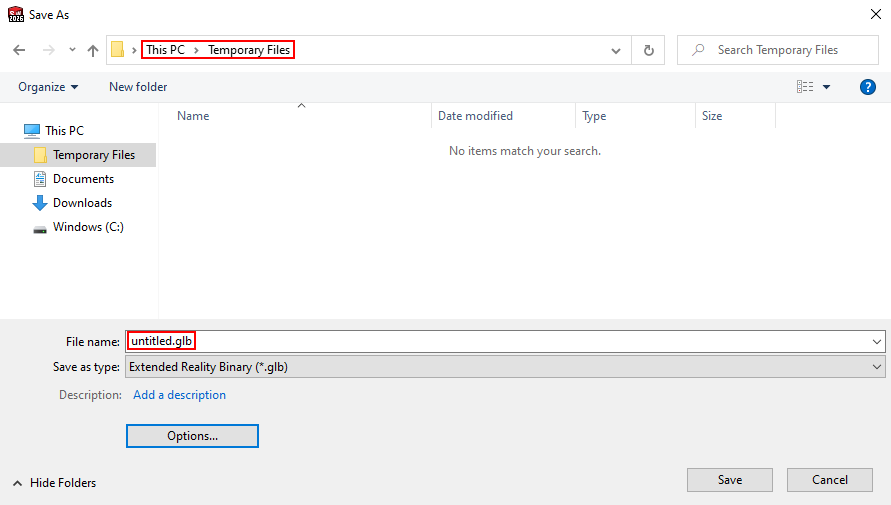Viewport: 891px width, 505px height.
Task: Expand the Recent locations dropdown arrow
Action: pyautogui.click(x=72, y=50)
